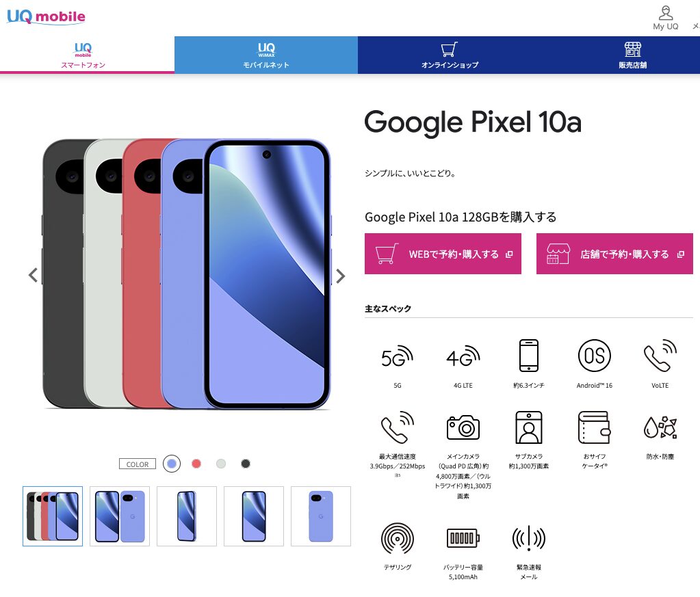Click the main camera spec icon

(x=463, y=427)
